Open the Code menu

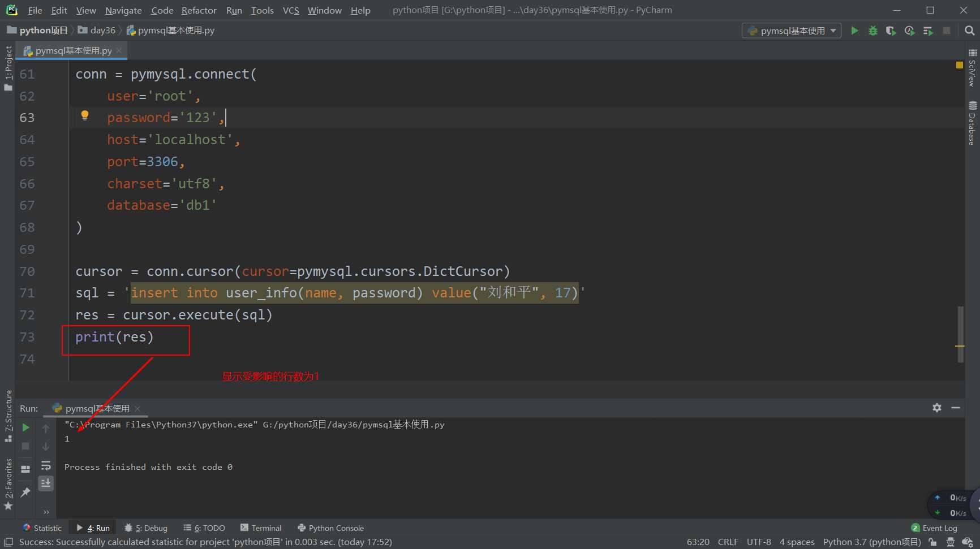(162, 10)
